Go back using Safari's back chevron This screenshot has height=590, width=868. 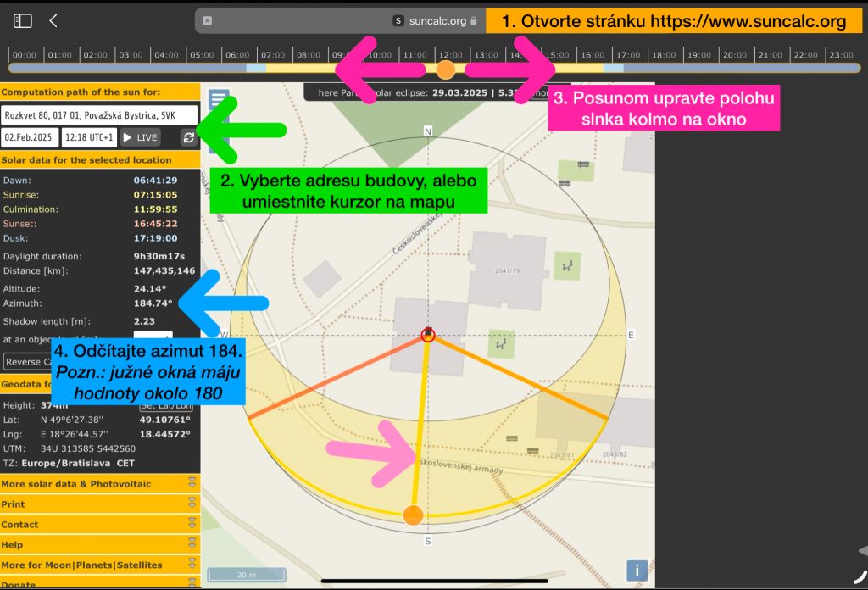tap(53, 20)
